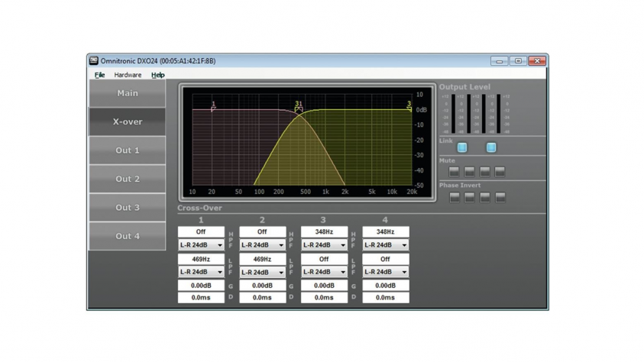The image size is (644, 362).
Task: Click yellow marker 3 at 20k edge
Action: click(409, 106)
